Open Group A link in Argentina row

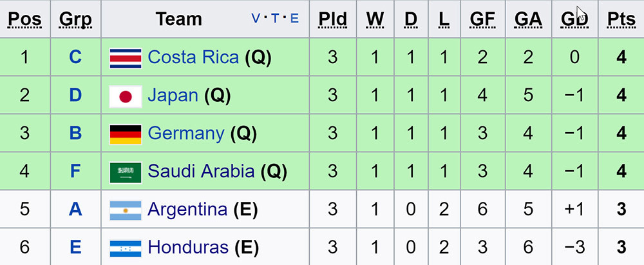point(75,210)
